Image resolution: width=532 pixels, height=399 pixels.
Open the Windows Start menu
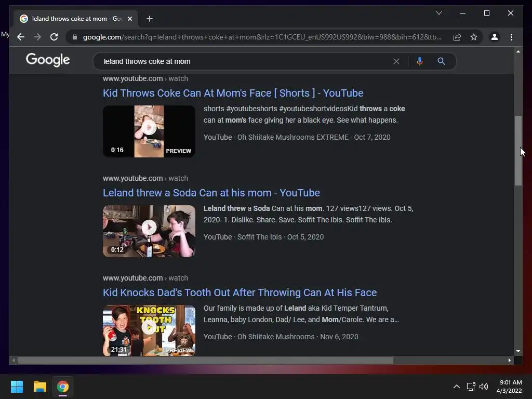pyautogui.click(x=17, y=387)
